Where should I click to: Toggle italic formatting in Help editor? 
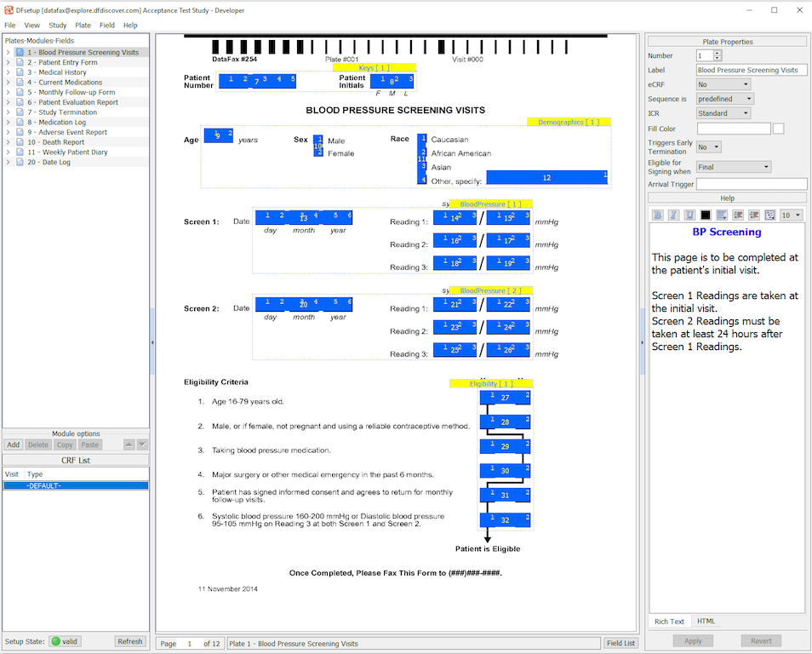pos(673,215)
